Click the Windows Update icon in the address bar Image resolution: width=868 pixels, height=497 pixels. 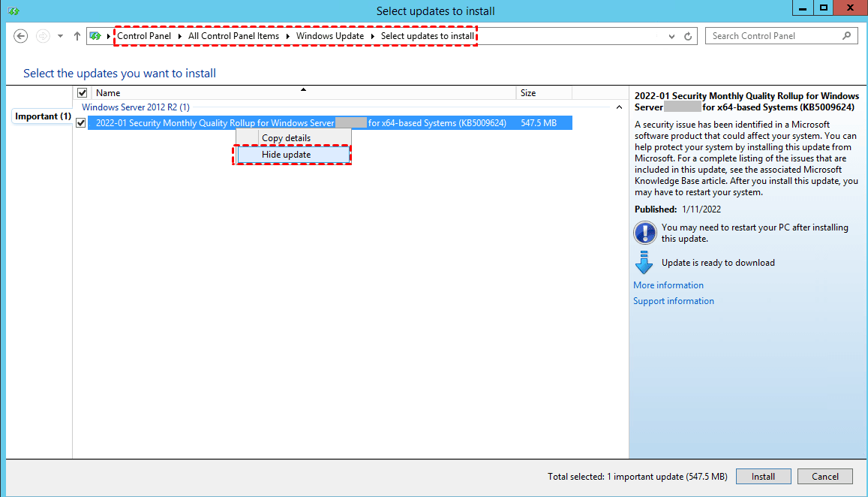[x=95, y=36]
